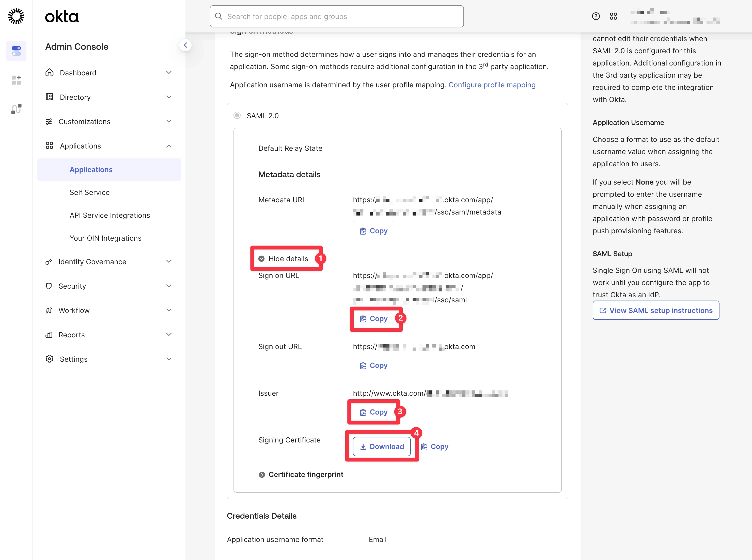Open Self Service menu item
This screenshot has height=560, width=752.
pos(89,192)
